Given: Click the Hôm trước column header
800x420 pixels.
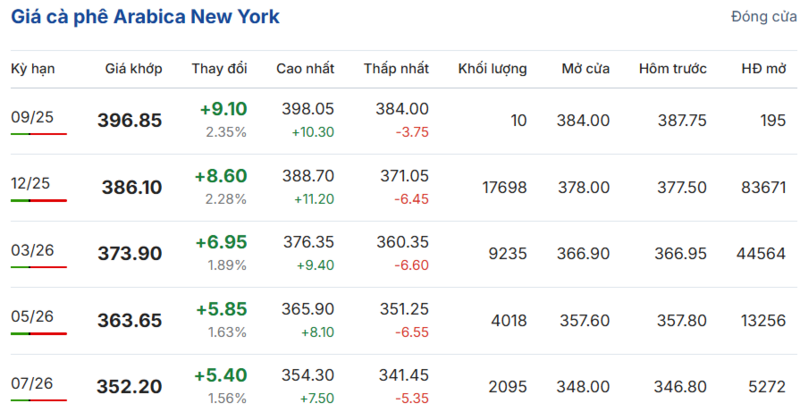Looking at the screenshot, I should coord(672,68).
